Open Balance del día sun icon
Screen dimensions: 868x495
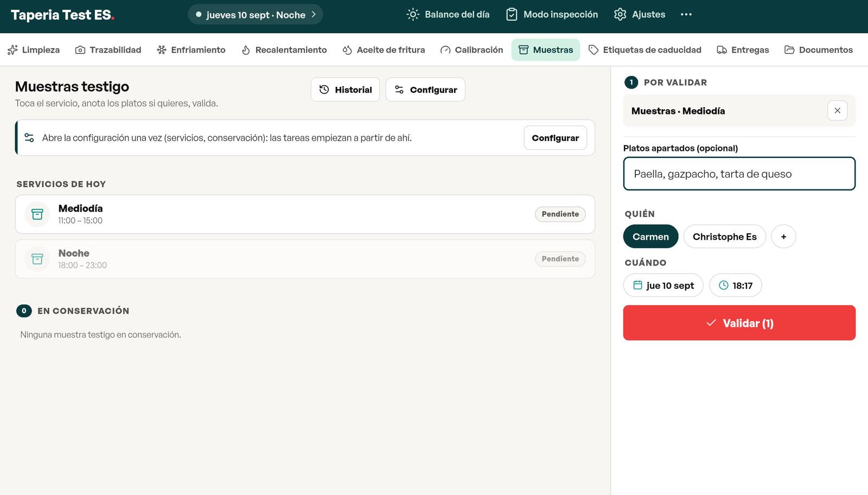[x=413, y=15]
